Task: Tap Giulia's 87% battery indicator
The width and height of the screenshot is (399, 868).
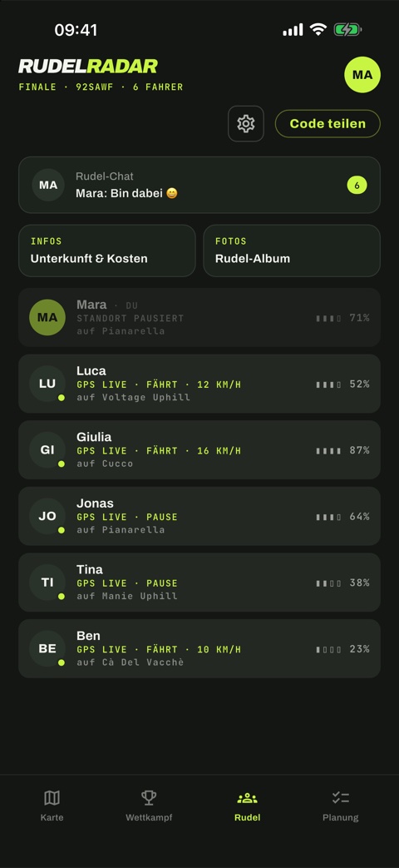Action: 342,450
